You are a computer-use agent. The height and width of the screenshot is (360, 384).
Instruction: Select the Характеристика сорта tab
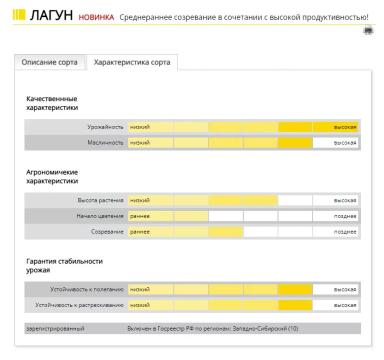point(132,62)
